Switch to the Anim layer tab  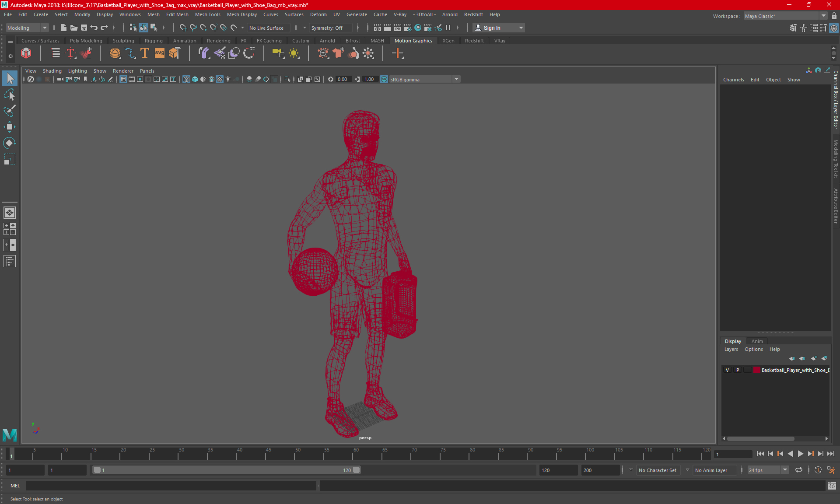click(757, 341)
